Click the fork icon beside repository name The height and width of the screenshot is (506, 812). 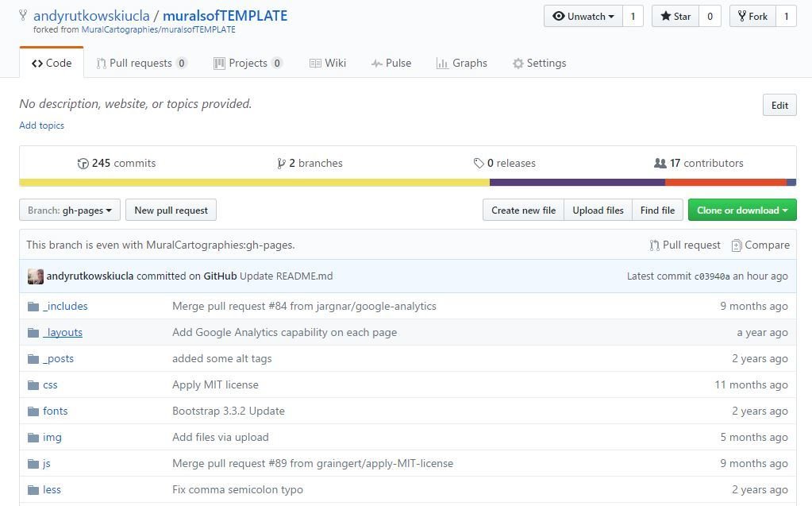[x=23, y=15]
